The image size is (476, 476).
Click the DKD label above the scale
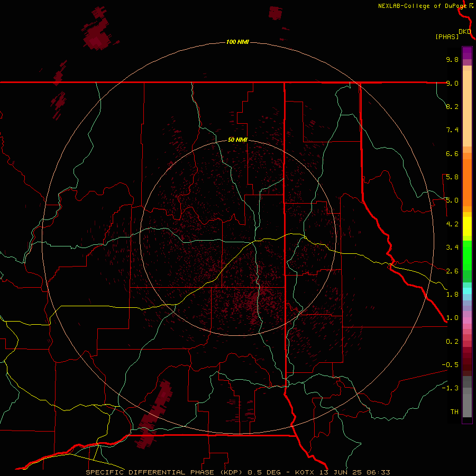(x=465, y=32)
